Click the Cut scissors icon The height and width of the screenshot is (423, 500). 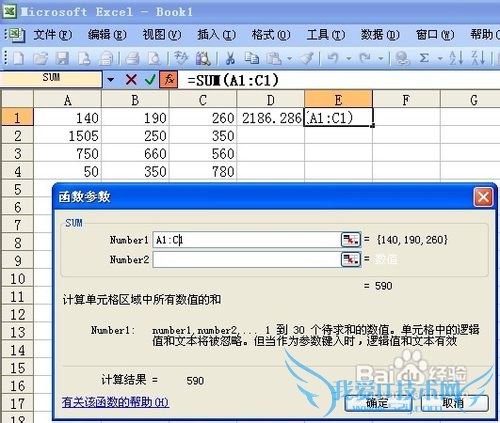click(x=230, y=58)
